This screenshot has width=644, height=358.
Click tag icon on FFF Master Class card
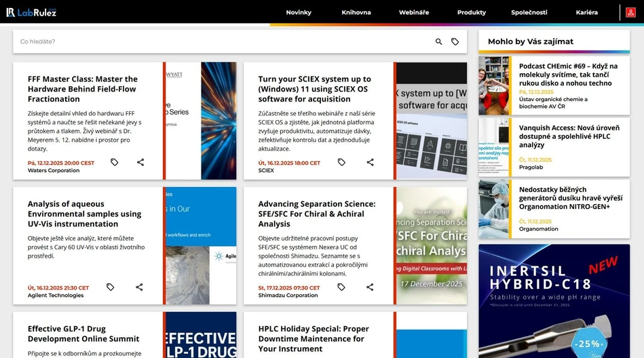click(x=115, y=163)
